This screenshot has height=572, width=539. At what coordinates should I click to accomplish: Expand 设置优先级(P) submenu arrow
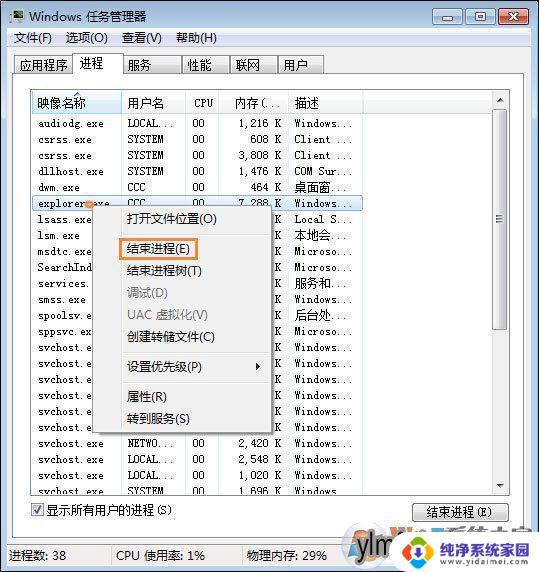258,366
